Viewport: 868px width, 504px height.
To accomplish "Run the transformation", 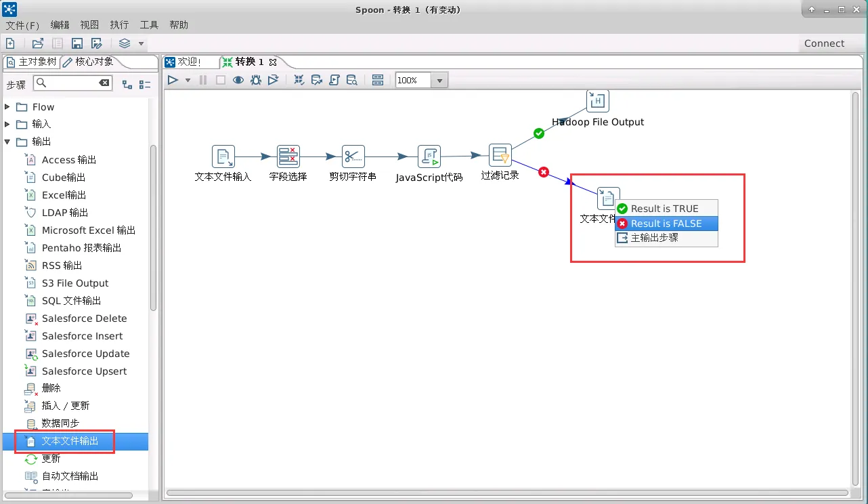I will pos(173,80).
